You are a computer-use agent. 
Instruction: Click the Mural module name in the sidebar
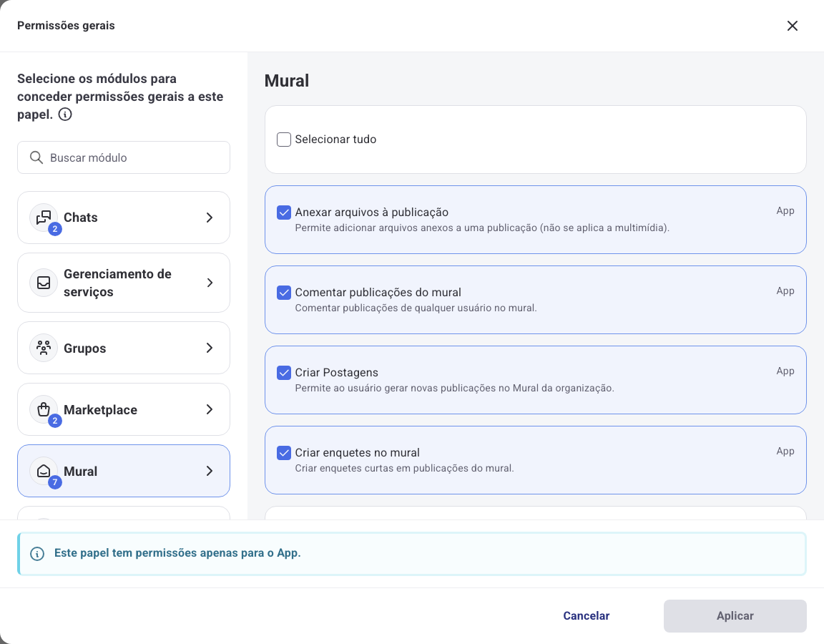tap(80, 471)
